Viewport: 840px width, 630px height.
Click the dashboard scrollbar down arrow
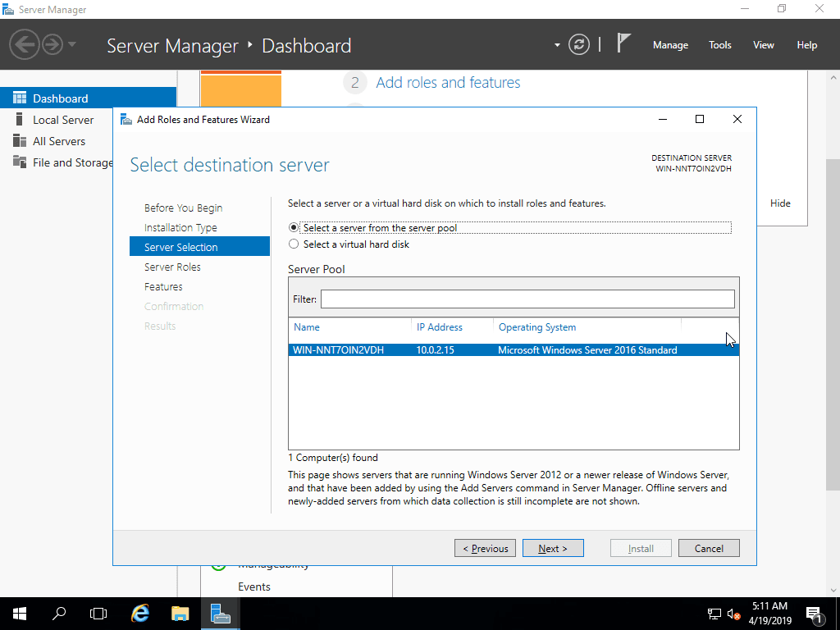[x=833, y=591]
